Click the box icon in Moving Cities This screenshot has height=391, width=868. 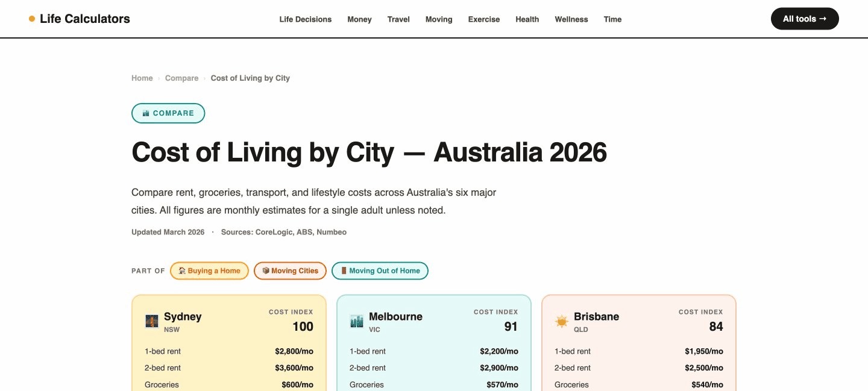pyautogui.click(x=266, y=270)
